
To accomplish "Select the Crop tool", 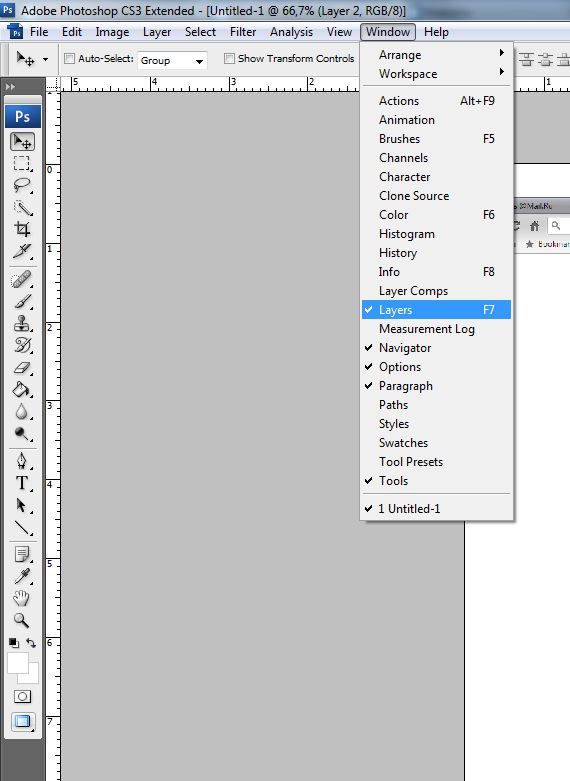I will [22, 229].
